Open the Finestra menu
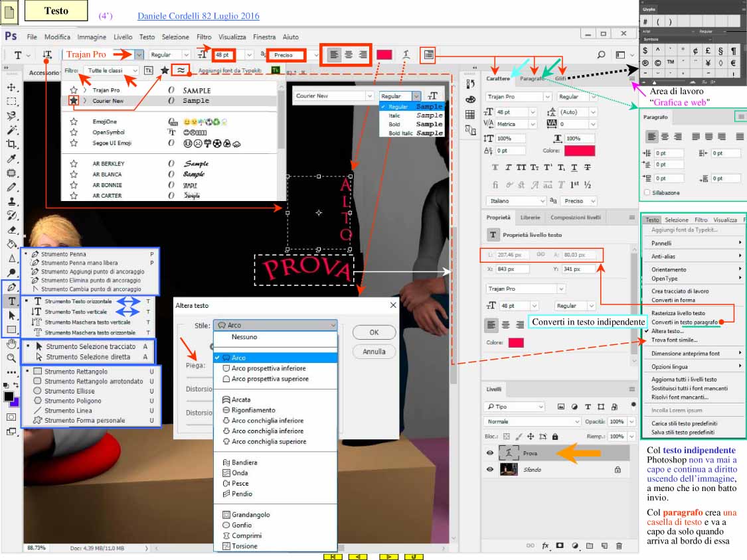Viewport: 747px width, 560px height. click(264, 37)
